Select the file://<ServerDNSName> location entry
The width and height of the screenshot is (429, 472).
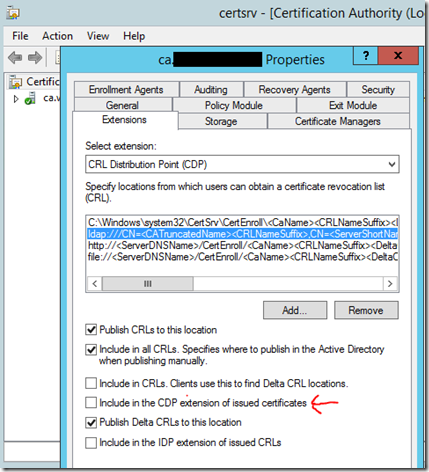pyautogui.click(x=242, y=257)
